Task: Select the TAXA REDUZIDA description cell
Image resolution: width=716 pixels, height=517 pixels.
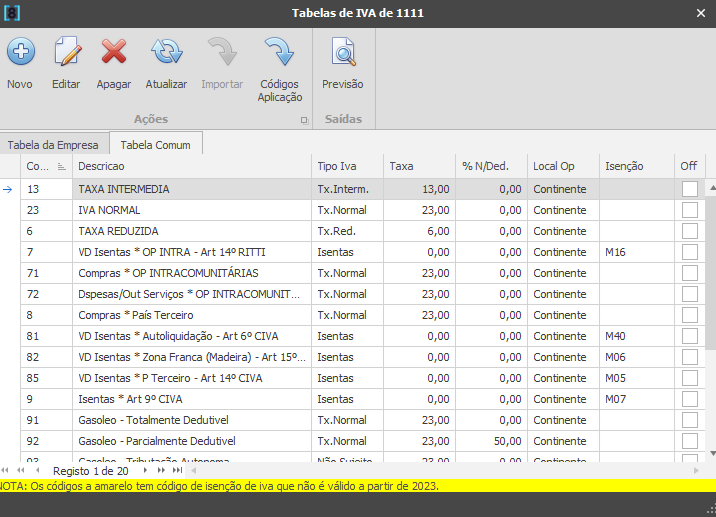Action: pos(192,231)
